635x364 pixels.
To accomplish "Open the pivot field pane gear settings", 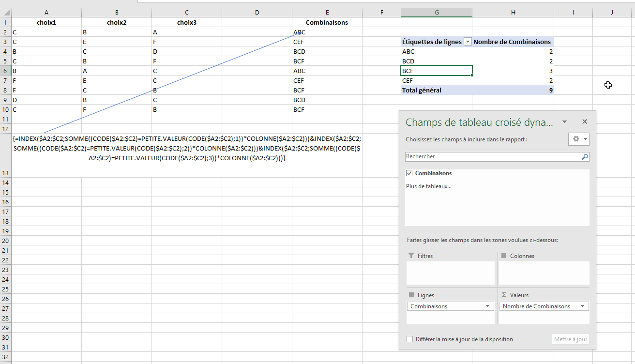I will coord(578,139).
